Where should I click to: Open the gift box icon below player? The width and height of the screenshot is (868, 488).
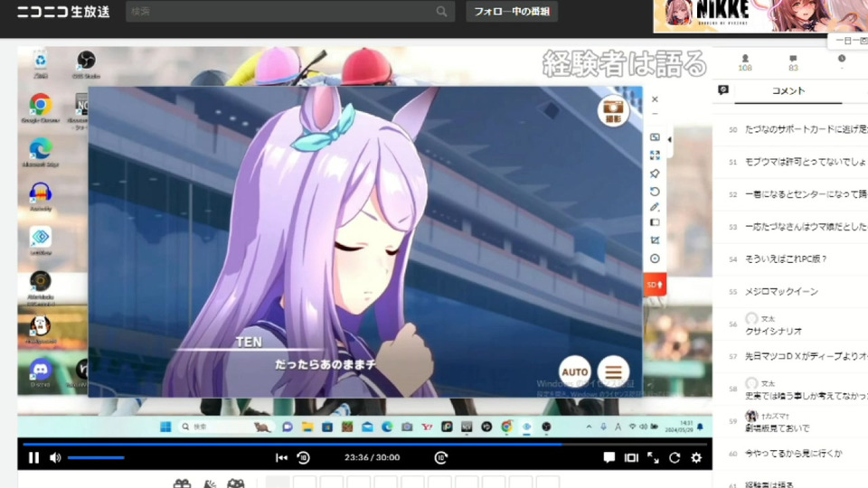182,483
